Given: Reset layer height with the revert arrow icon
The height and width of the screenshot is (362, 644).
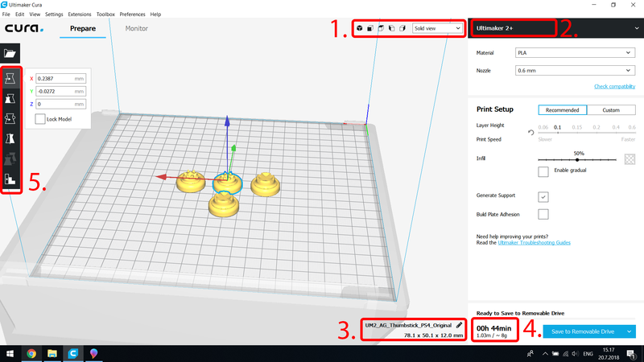Looking at the screenshot, I should [x=531, y=133].
